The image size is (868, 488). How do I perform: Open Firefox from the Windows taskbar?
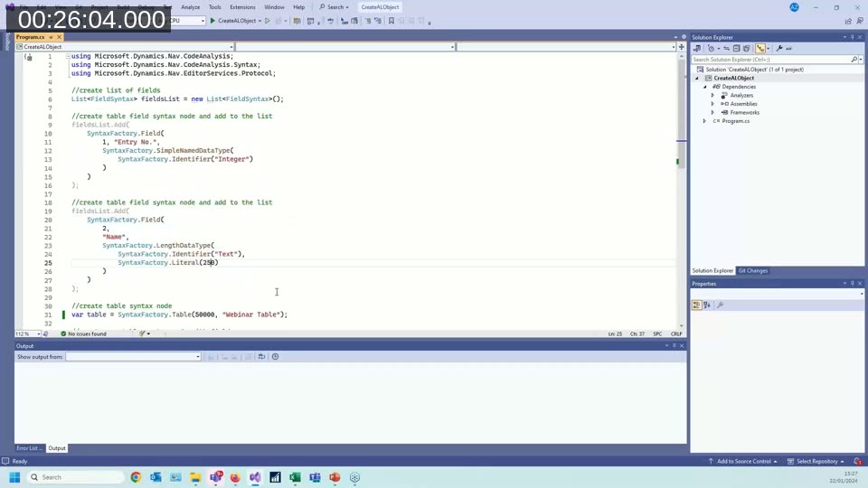pyautogui.click(x=235, y=477)
